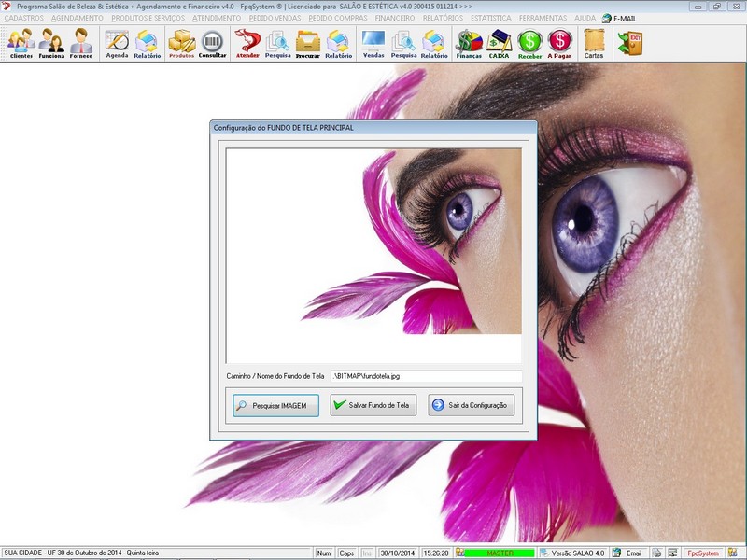Open the Relatório icon beside Procurar
Screen dimensions: 747x560
point(338,43)
